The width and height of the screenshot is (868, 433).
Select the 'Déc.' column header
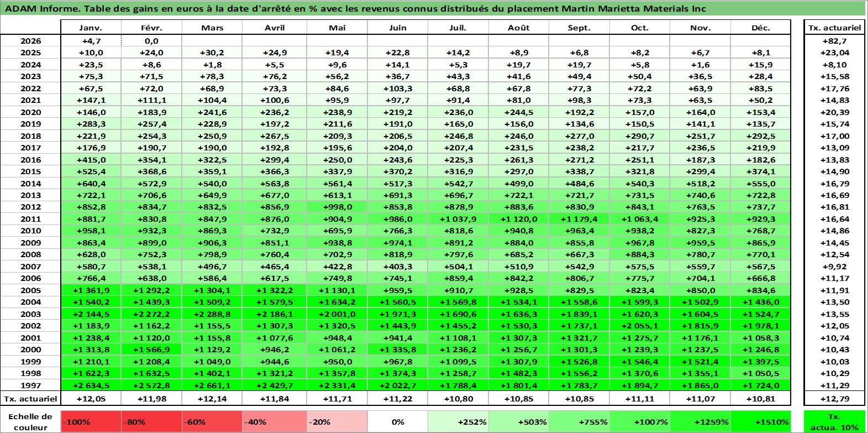coord(761,28)
